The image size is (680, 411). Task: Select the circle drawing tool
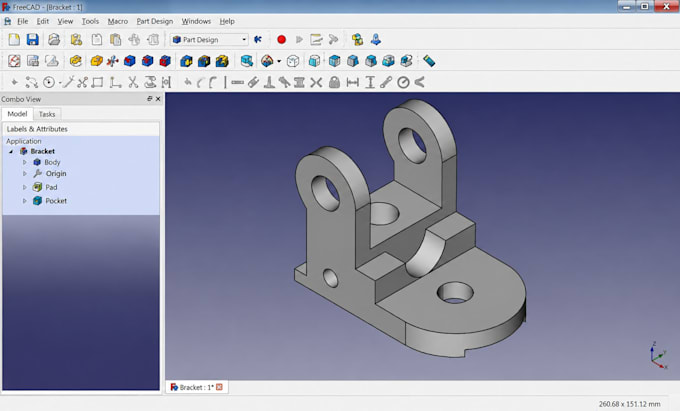pyautogui.click(x=49, y=82)
